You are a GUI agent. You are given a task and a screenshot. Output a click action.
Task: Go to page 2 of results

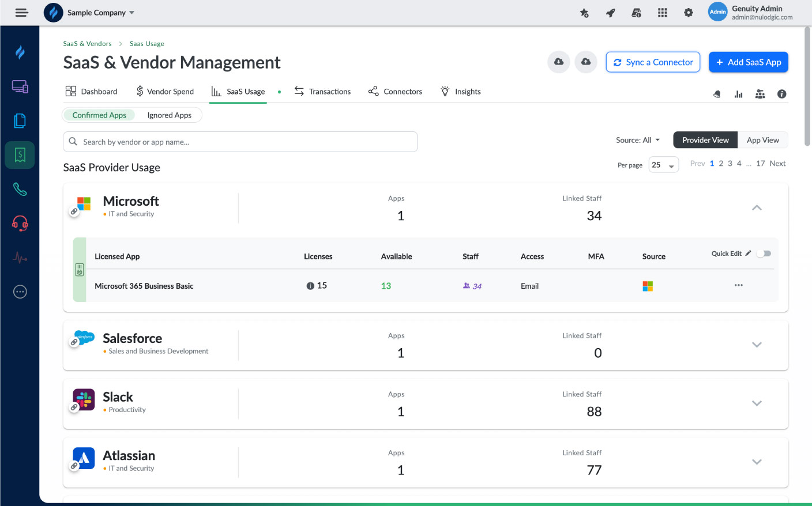point(721,164)
